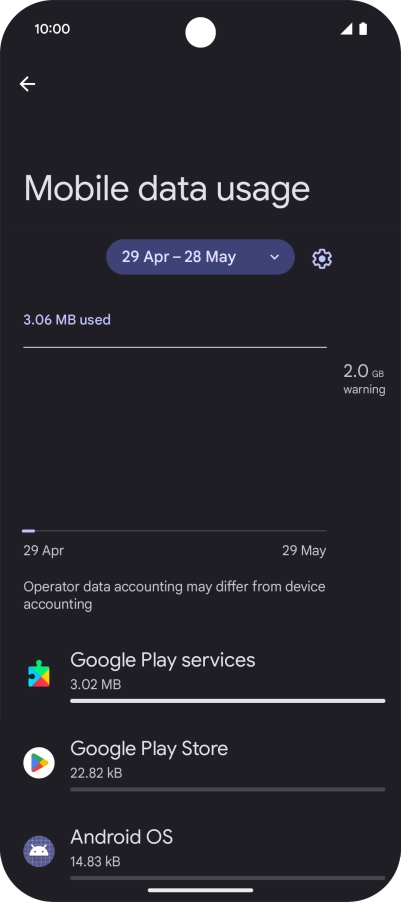Tap the Android OS robot icon
Image resolution: width=401 pixels, height=902 pixels.
tap(39, 851)
